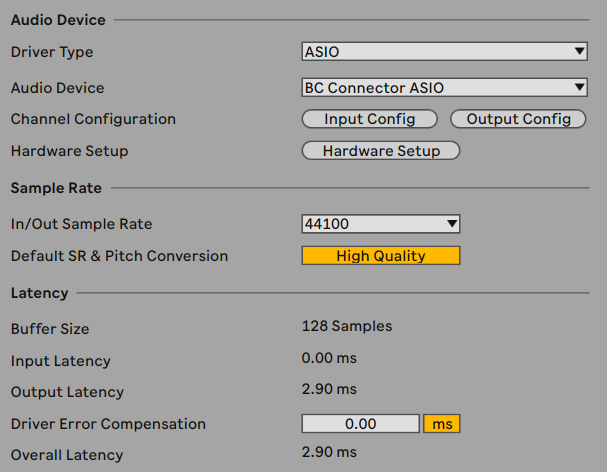The width and height of the screenshot is (607, 472).
Task: Click the Audio Device section header
Action: [58, 20]
